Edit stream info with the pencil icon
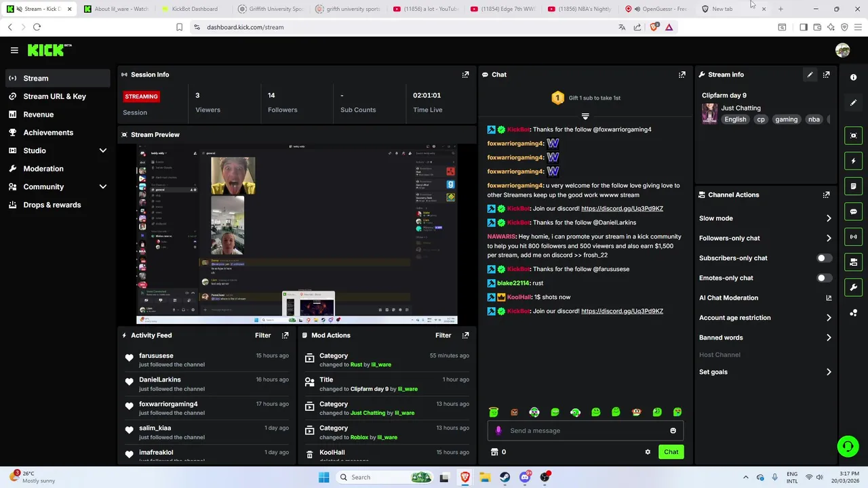This screenshot has width=868, height=488. click(810, 75)
